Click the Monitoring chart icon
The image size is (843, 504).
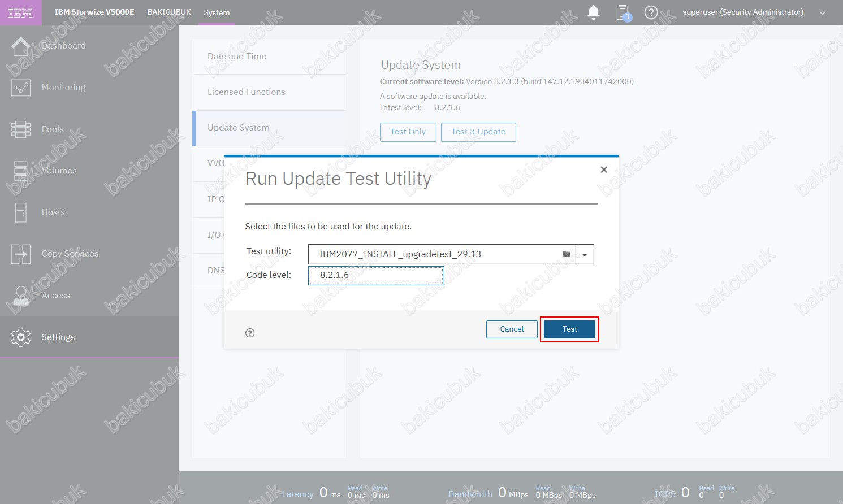click(21, 88)
